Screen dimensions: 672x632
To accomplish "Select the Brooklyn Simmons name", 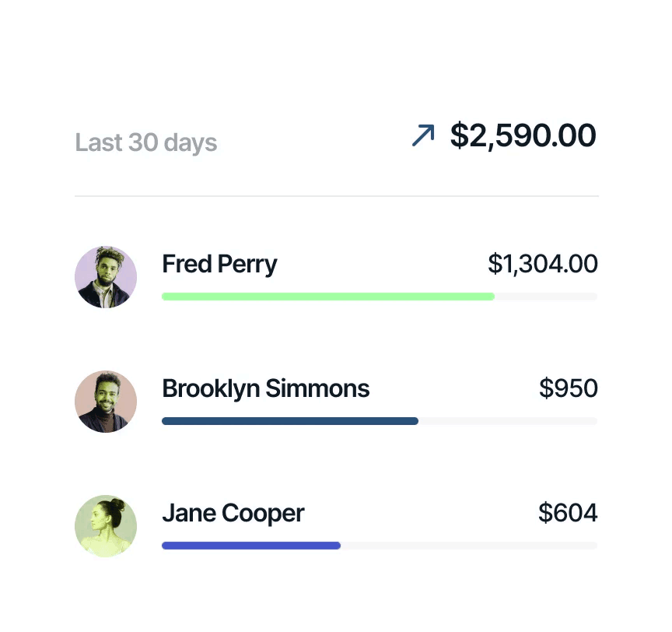I will (266, 388).
